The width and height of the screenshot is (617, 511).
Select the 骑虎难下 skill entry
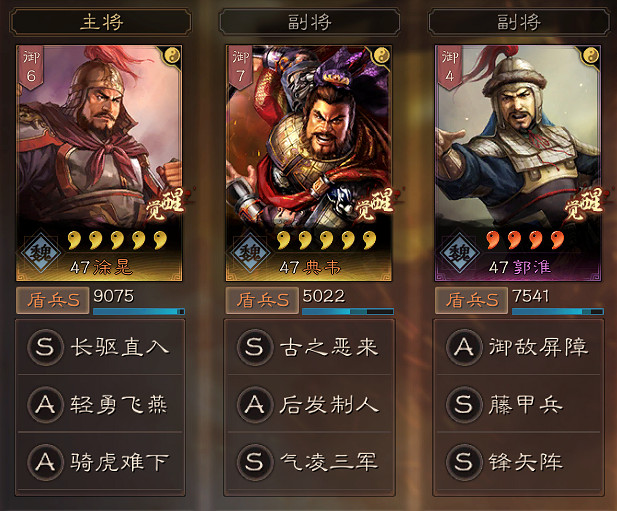[100, 462]
